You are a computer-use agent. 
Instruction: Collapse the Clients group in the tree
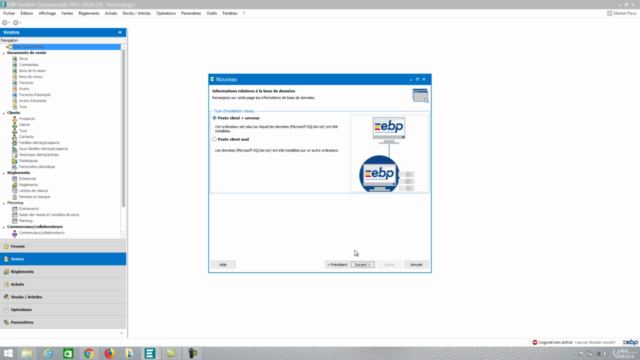tap(4, 113)
